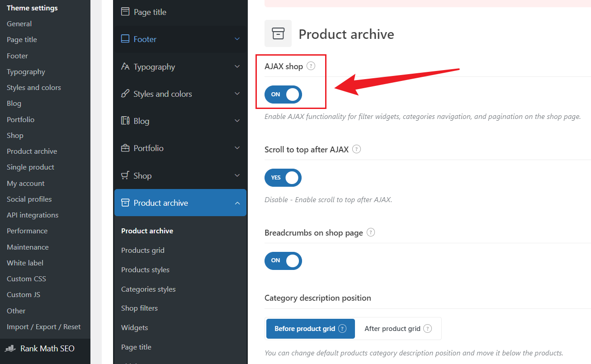Screen dimensions: 591x364
Task: Toggle Breadcrumbs on shop page off
Action: (283, 261)
